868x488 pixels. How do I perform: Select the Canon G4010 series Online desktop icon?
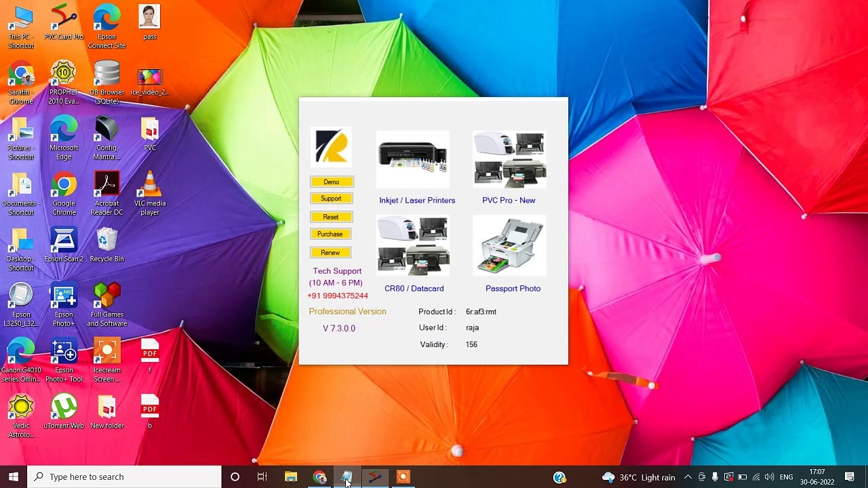(x=21, y=361)
